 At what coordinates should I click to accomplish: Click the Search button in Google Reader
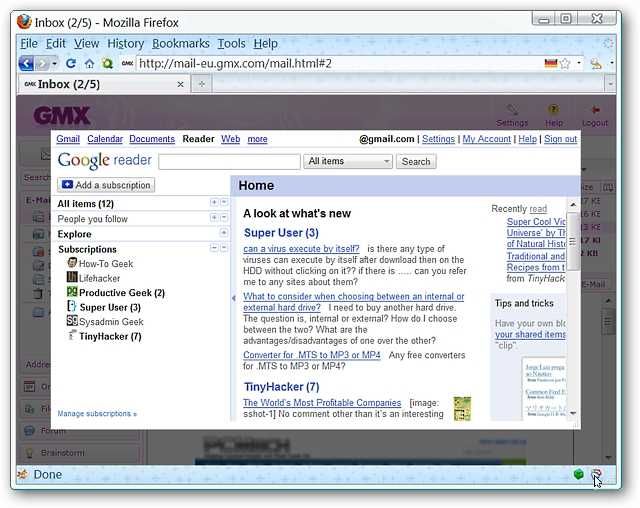[x=416, y=162]
